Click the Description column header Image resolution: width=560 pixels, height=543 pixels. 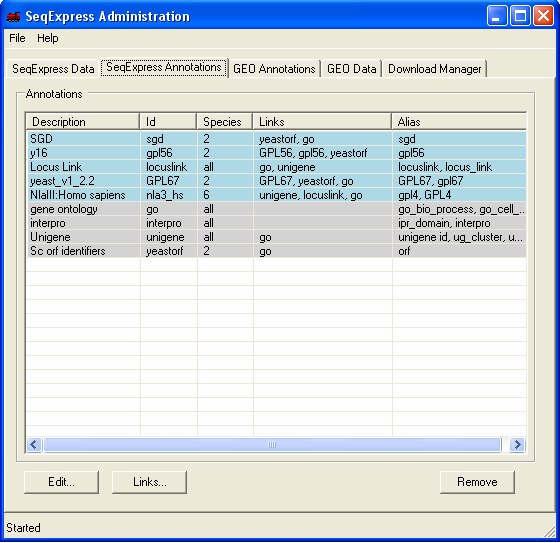click(82, 122)
